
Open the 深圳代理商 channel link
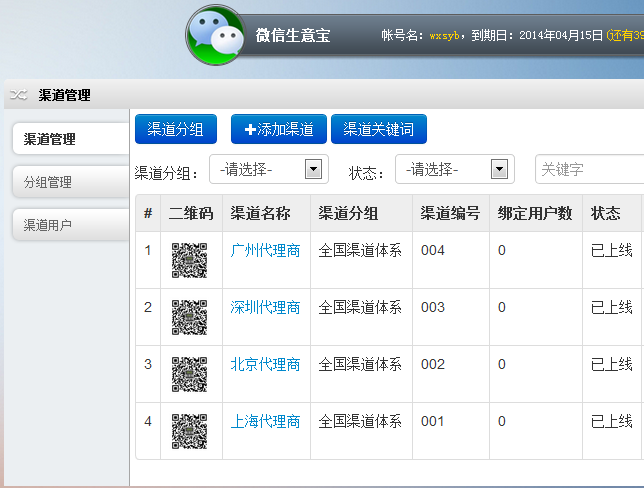[265, 307]
